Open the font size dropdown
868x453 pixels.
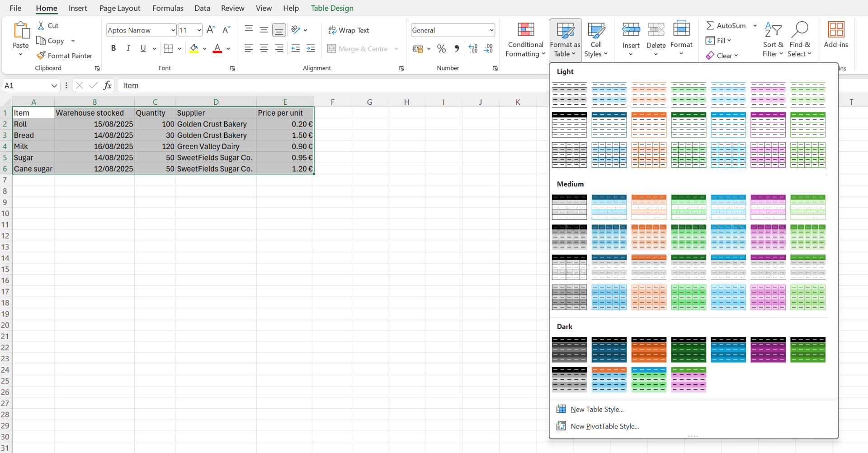pos(199,30)
